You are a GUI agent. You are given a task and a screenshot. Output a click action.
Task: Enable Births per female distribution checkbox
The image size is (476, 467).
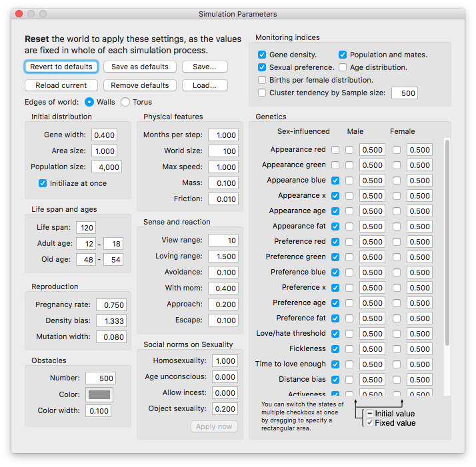coord(262,80)
